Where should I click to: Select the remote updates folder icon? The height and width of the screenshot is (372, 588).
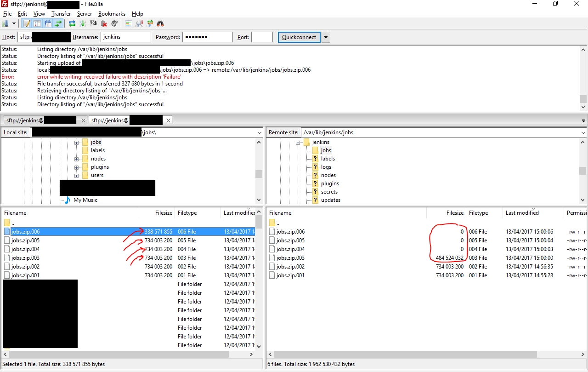point(315,200)
